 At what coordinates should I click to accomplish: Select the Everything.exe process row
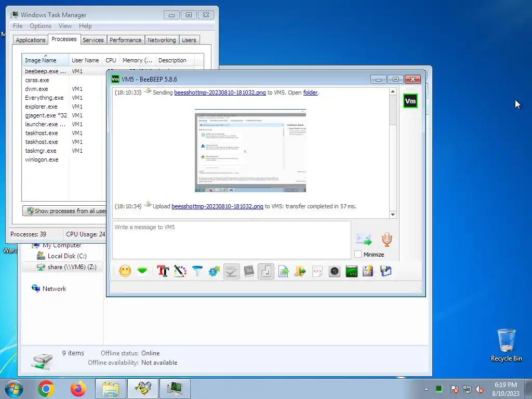[x=64, y=98]
